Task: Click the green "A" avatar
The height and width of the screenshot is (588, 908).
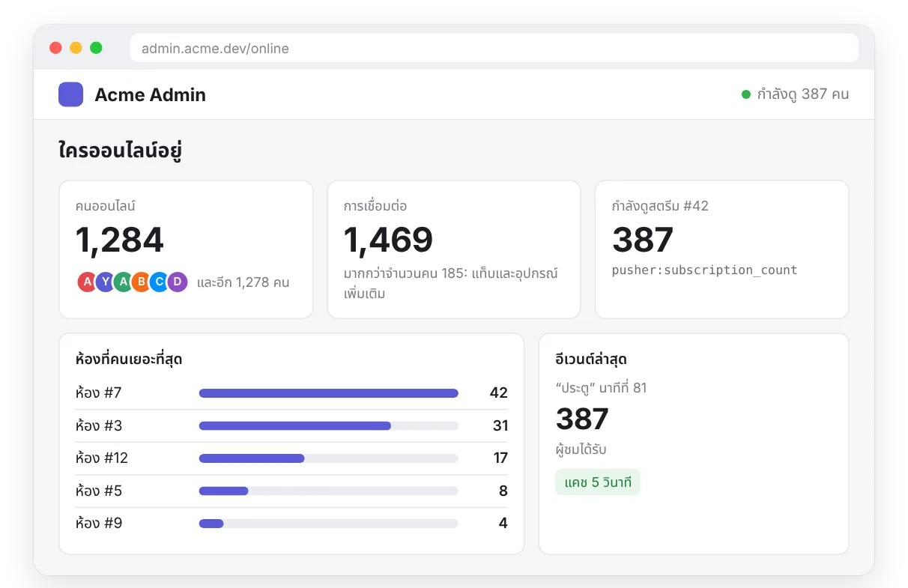Action: tap(123, 282)
